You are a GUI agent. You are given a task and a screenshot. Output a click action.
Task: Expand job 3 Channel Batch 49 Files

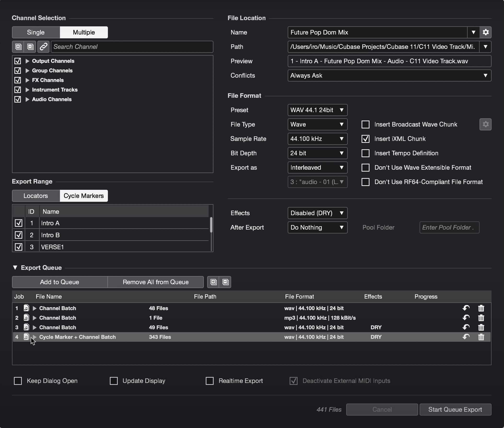point(35,327)
